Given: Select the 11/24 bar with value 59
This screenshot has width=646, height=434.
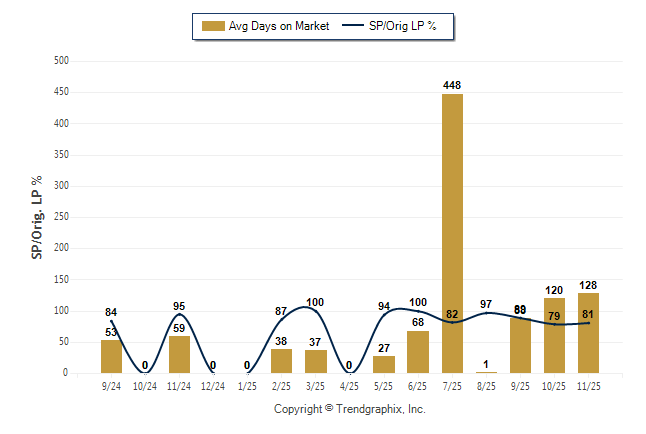Looking at the screenshot, I should coord(180,355).
